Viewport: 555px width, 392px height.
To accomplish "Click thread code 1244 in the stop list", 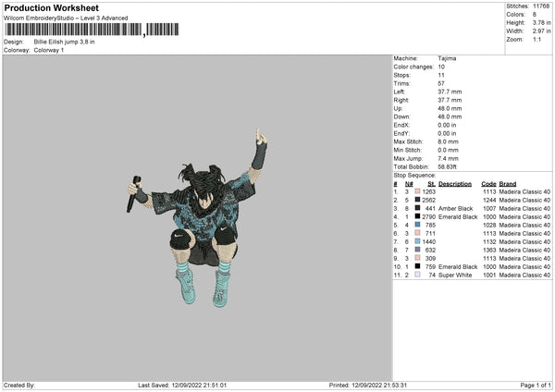I will point(489,200).
